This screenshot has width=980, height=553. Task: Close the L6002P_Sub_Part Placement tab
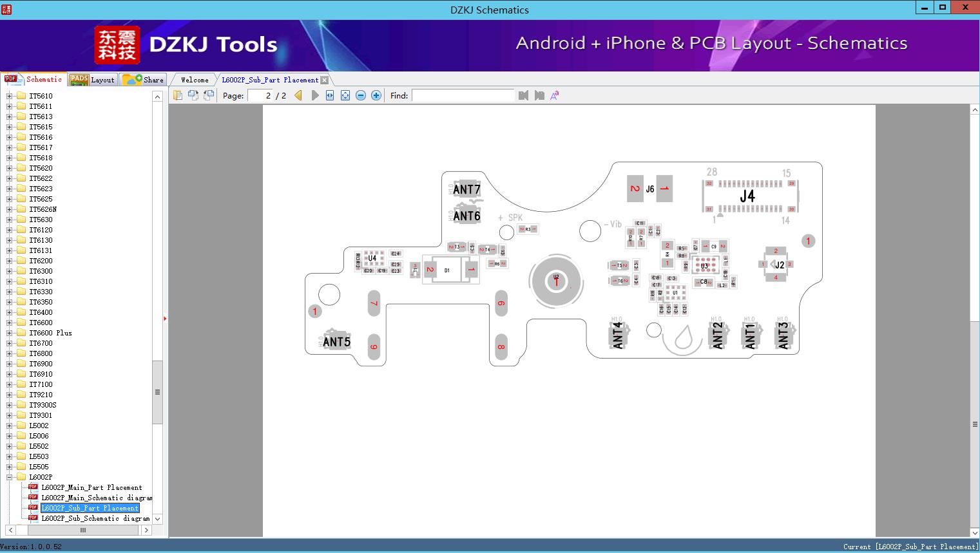[x=325, y=80]
